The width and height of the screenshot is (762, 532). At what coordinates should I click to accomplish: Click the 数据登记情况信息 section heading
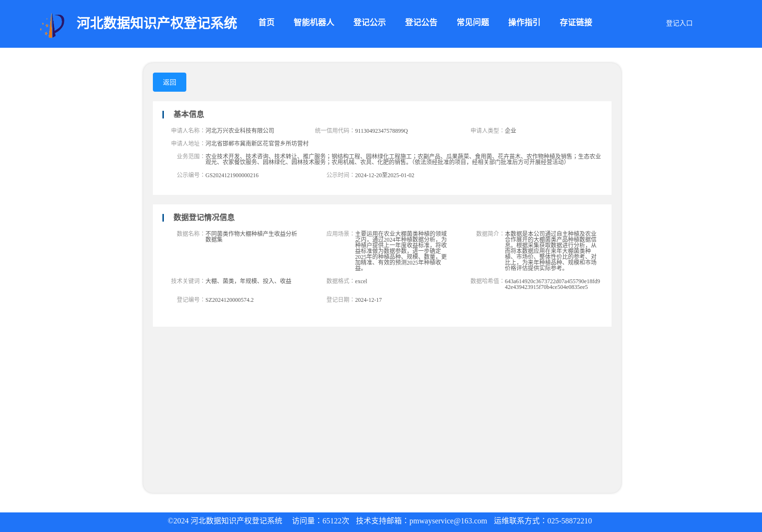tap(204, 217)
